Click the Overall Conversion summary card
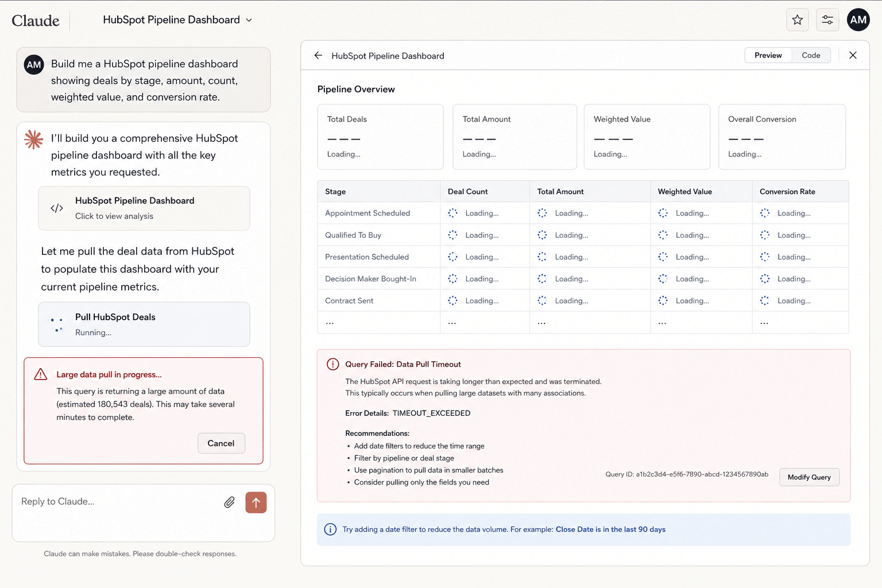This screenshot has height=588, width=882. [782, 137]
